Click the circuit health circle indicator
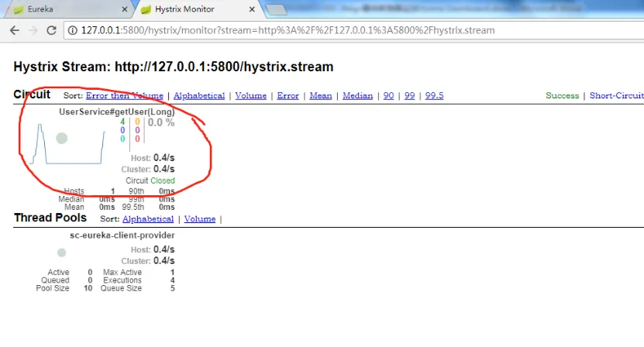644x347 pixels. click(x=61, y=139)
